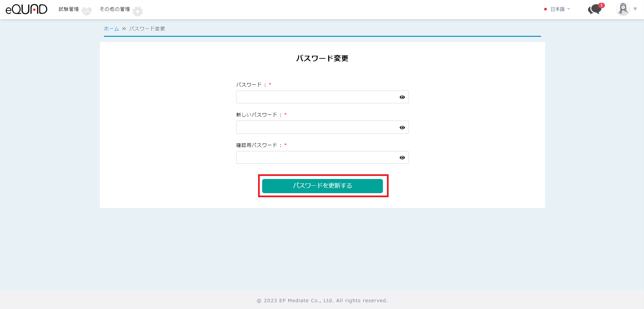Viewport: 644px width, 309px height.
Task: Open the 日本語 language dropdown
Action: tap(560, 9)
